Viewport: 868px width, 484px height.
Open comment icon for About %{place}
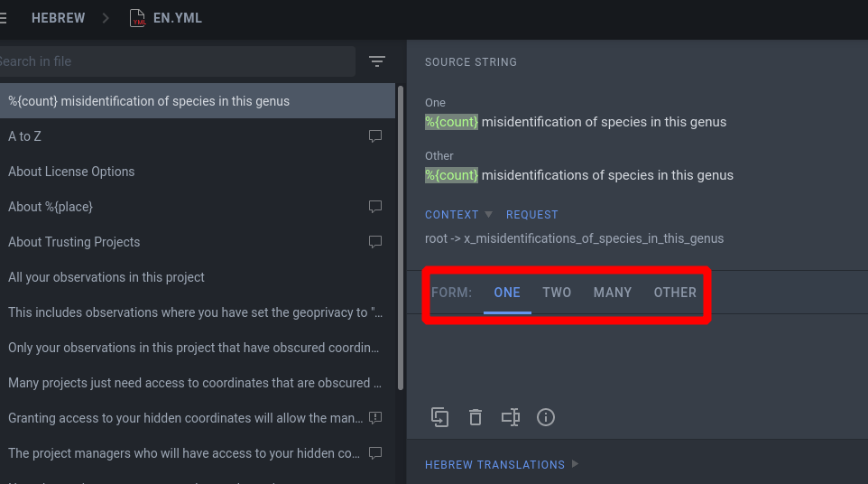click(x=375, y=207)
